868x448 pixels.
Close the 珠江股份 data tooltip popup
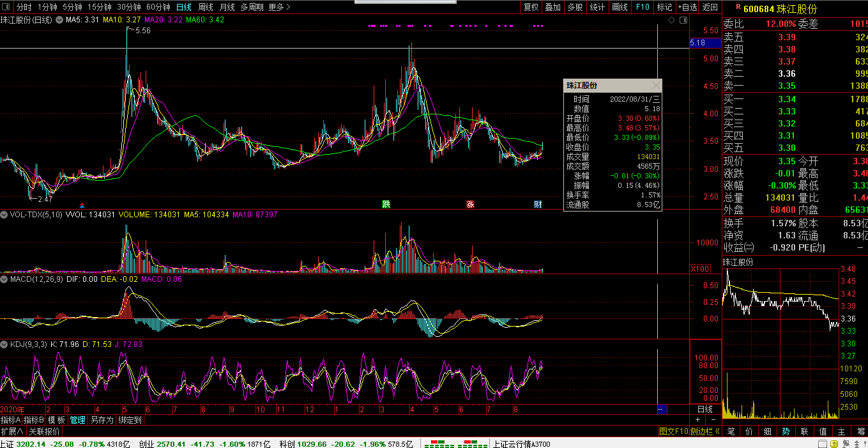[x=656, y=86]
